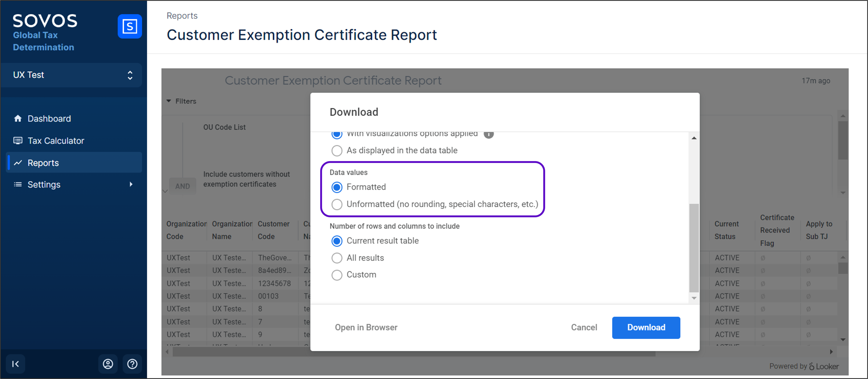Select the Custom rows option
Image resolution: width=868 pixels, height=379 pixels.
pos(337,275)
